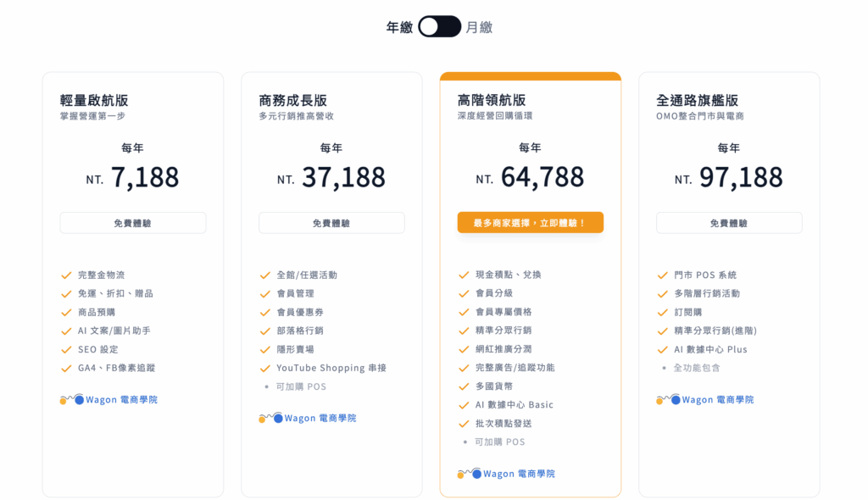
Task: Open Wagon 電商學院 link in 商務成長版 card
Action: (x=320, y=418)
